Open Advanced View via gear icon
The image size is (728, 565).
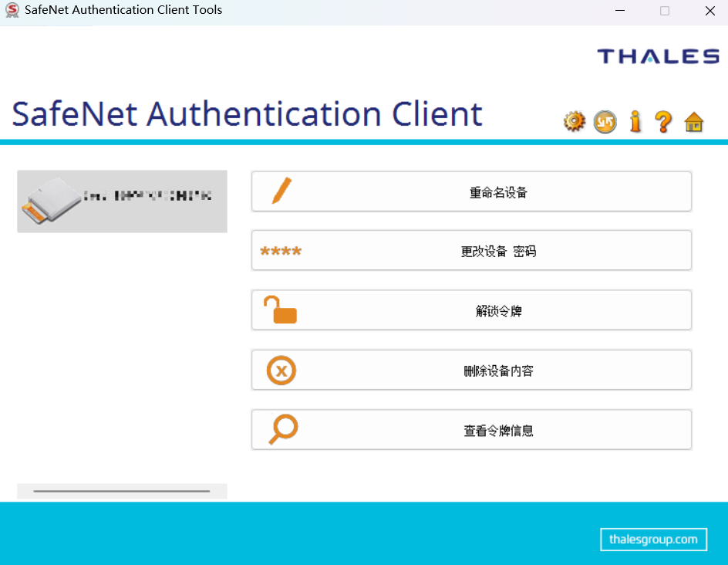[575, 122]
